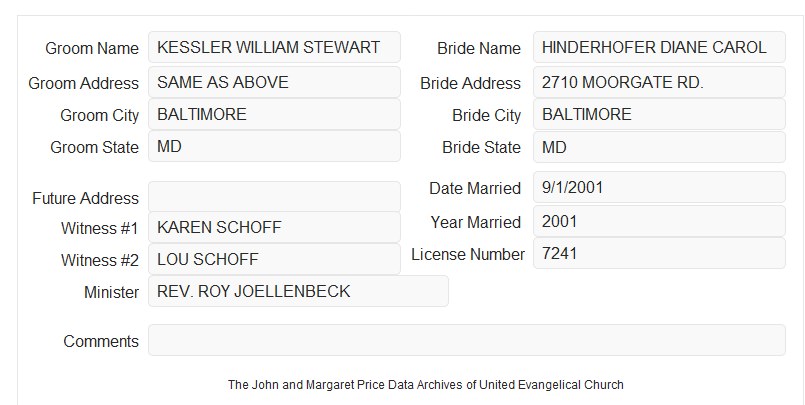This screenshot has width=805, height=405.
Task: Click the Bride State field showing MD
Action: tap(659, 147)
